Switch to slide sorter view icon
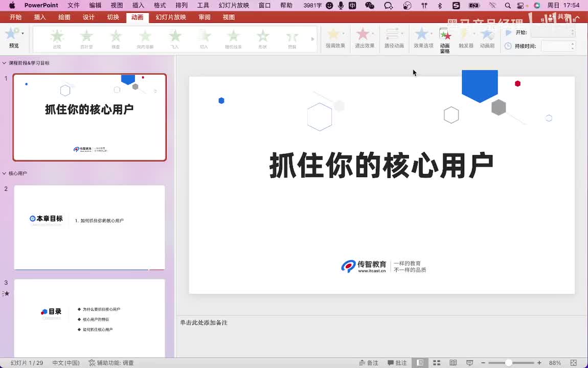 [437, 363]
